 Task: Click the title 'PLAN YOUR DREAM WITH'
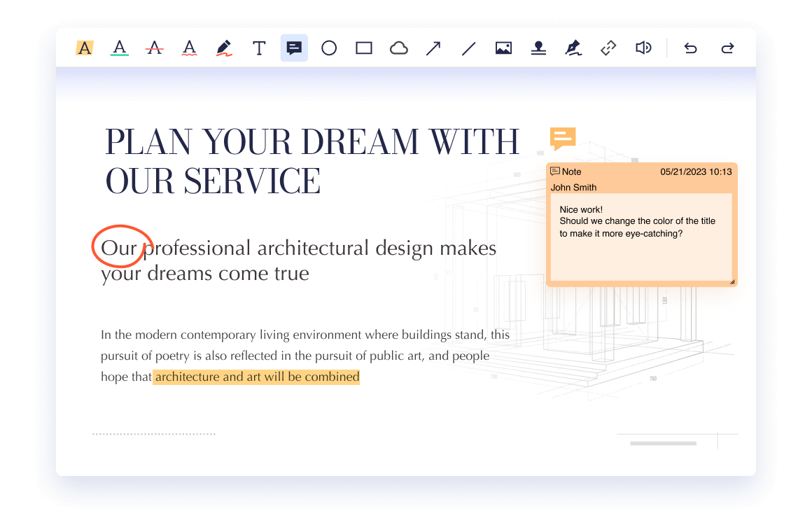pos(312,142)
